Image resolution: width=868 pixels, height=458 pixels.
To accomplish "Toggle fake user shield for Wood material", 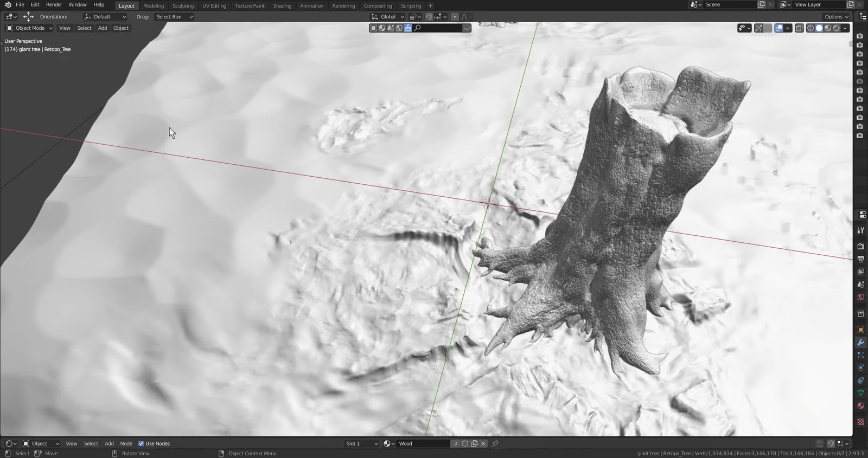I will (x=465, y=443).
